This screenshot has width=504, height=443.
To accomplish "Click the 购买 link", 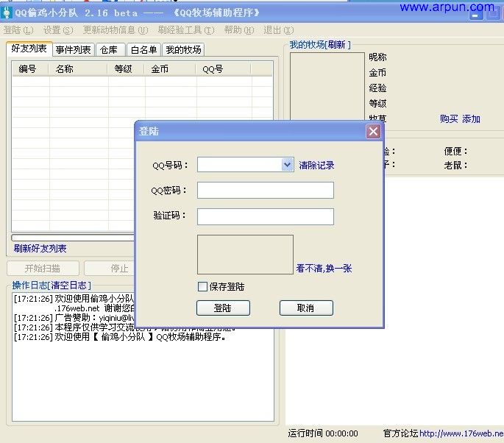I will (x=449, y=118).
